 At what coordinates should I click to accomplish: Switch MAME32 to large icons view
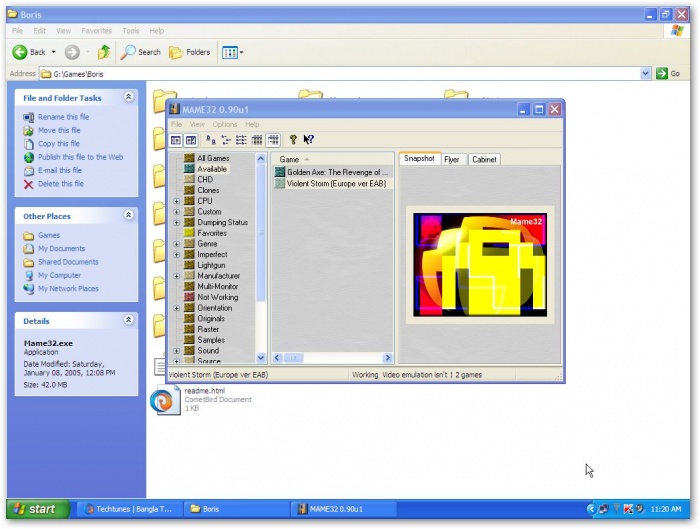tap(211, 140)
